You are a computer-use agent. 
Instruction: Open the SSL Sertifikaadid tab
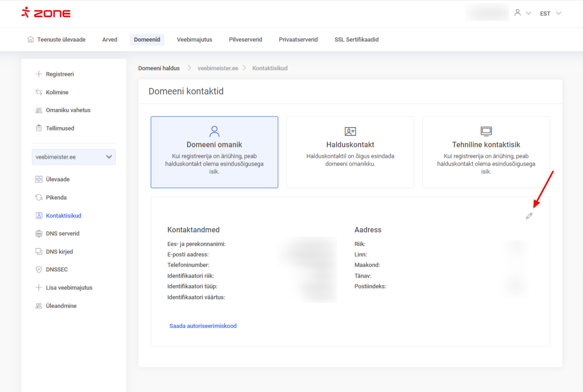356,40
